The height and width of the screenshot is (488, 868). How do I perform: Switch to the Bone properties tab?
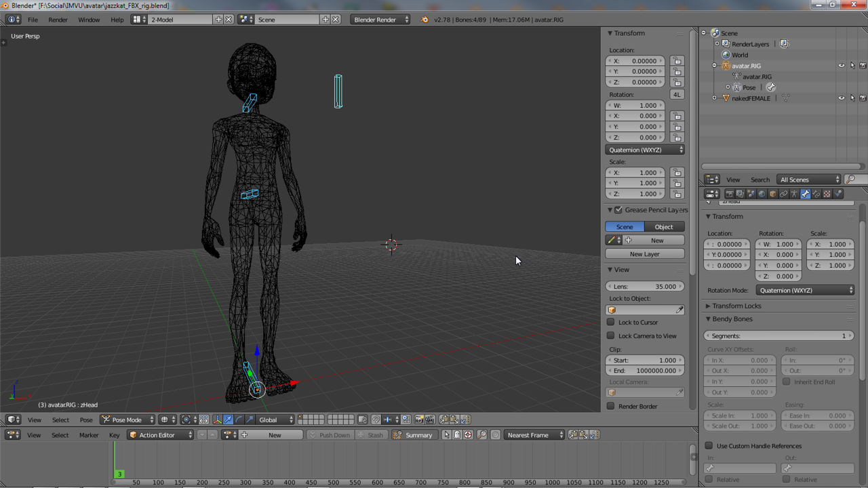[806, 193]
